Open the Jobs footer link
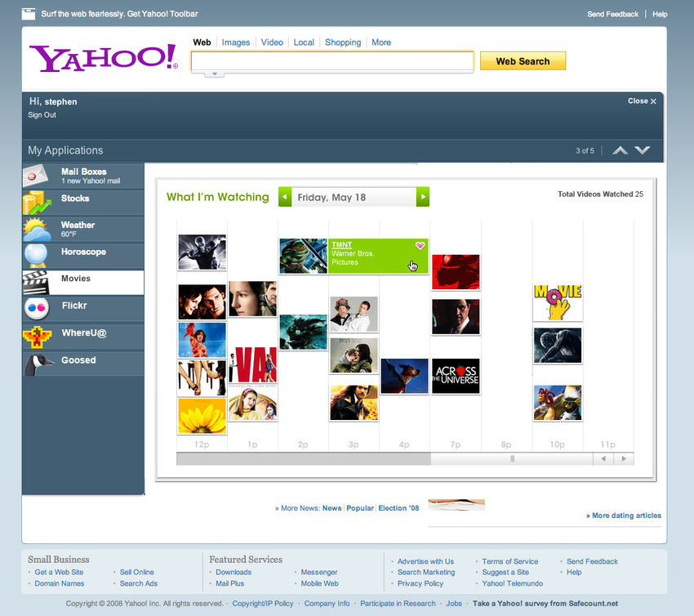Screen dimensions: 694x616 tap(454, 603)
